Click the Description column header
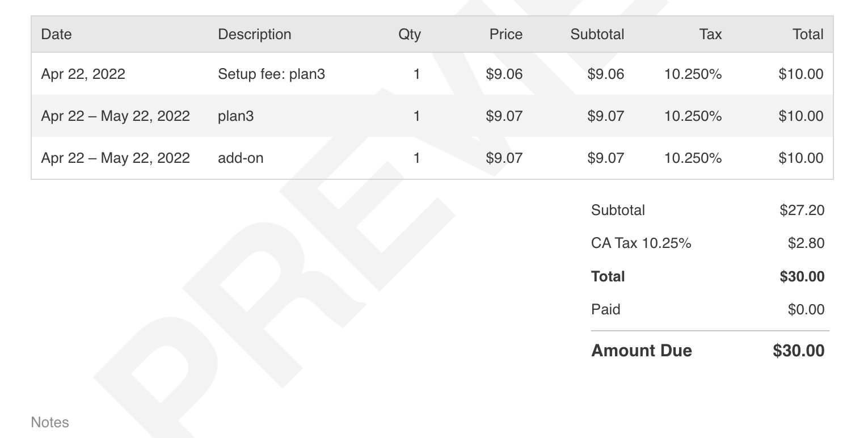 coord(254,35)
